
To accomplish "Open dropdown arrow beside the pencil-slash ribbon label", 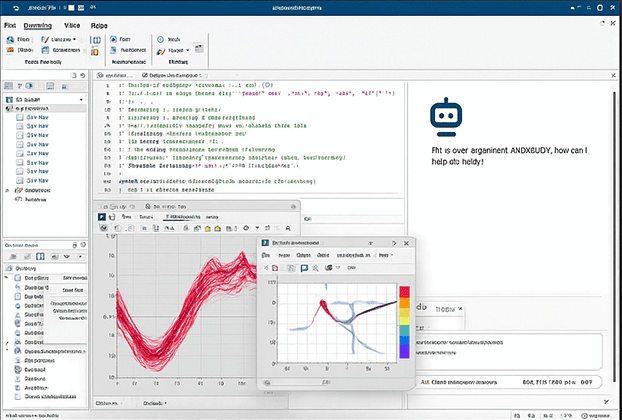I will [74, 39].
